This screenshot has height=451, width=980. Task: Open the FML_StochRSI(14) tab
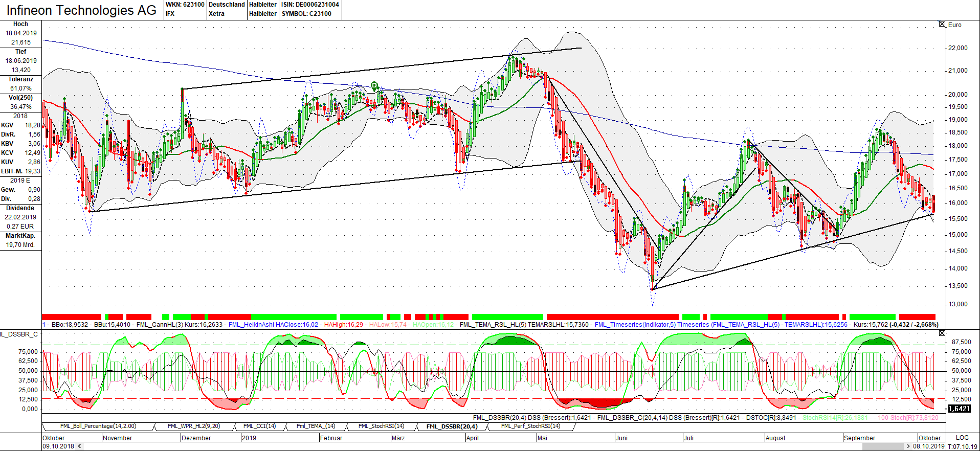381,426
